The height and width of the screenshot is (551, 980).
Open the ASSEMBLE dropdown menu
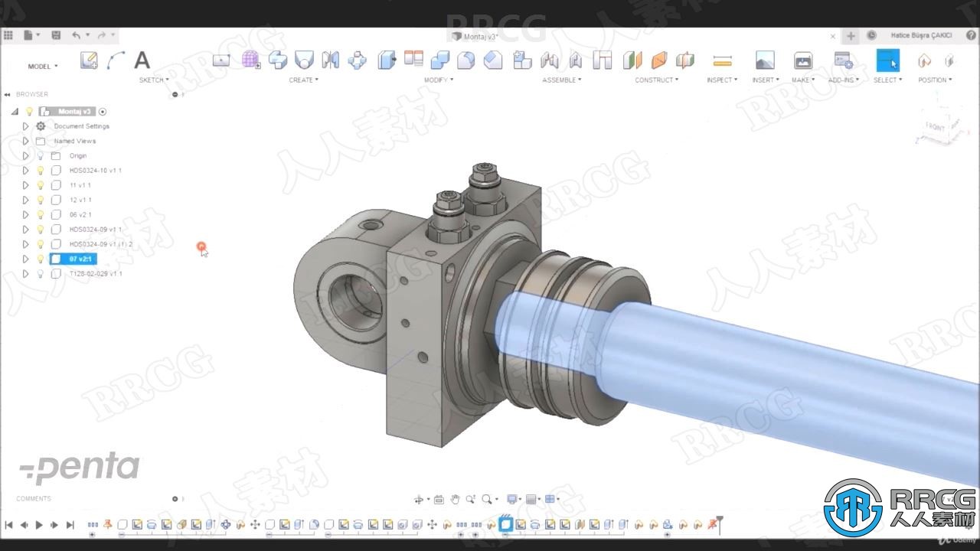[x=562, y=80]
